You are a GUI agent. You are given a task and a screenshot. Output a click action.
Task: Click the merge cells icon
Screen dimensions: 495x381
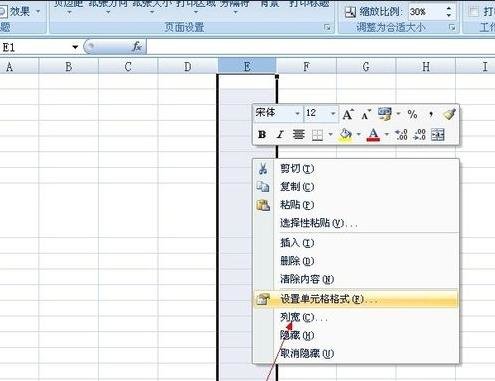438,135
